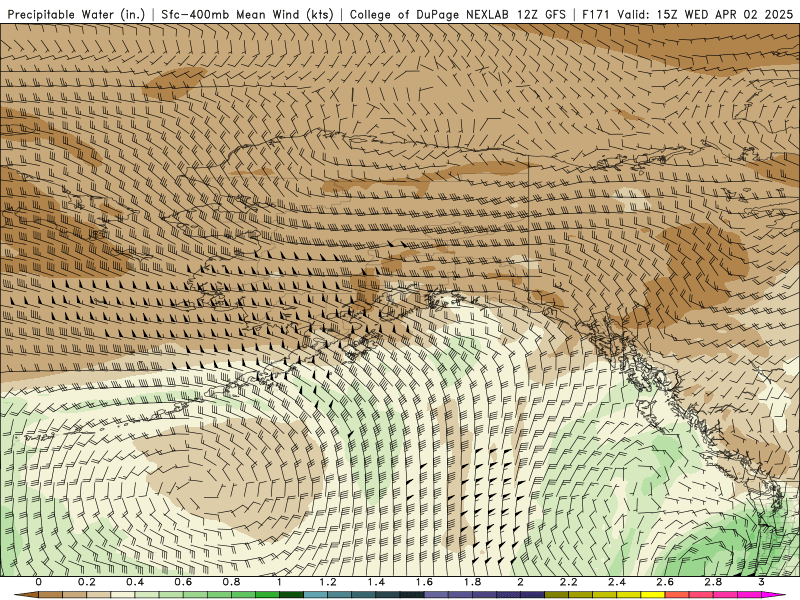Viewport: 800px width, 600px height.
Task: Click the '1' label on the color scale
Action: (x=280, y=582)
